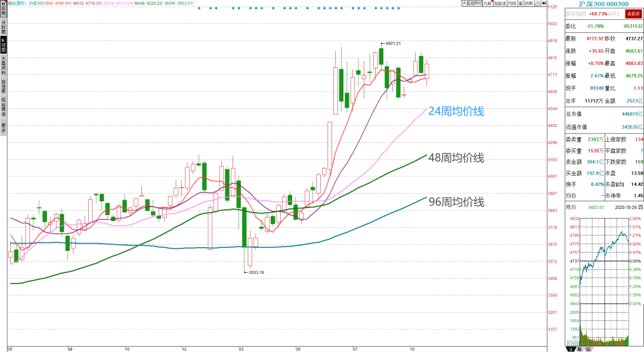Select the K线图 candlestick tab
Viewport: 644px width, 352px height.
point(4,45)
